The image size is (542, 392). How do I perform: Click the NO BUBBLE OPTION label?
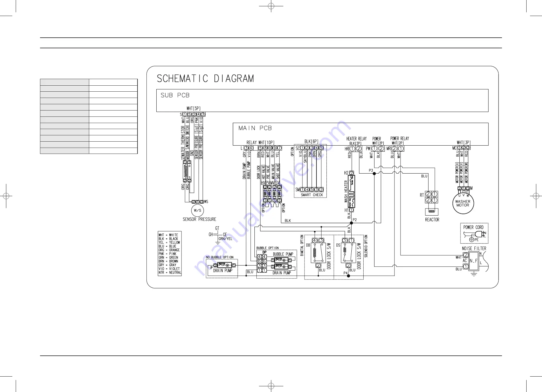pyautogui.click(x=220, y=257)
